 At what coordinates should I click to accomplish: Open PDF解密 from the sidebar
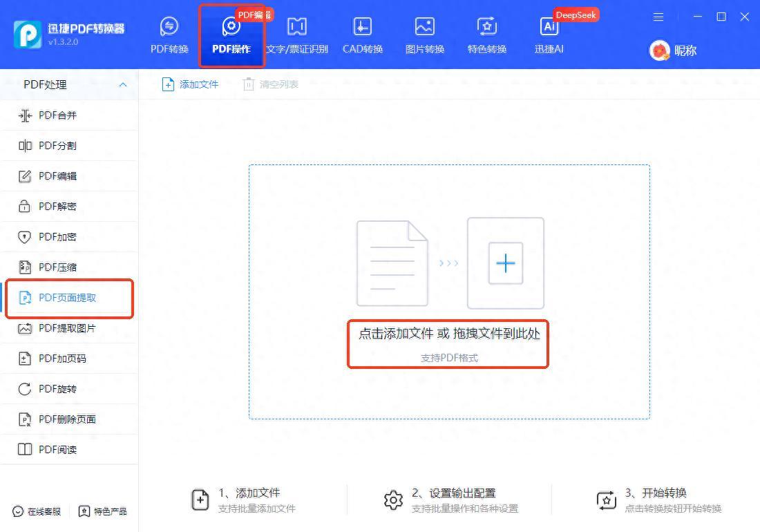pos(57,207)
